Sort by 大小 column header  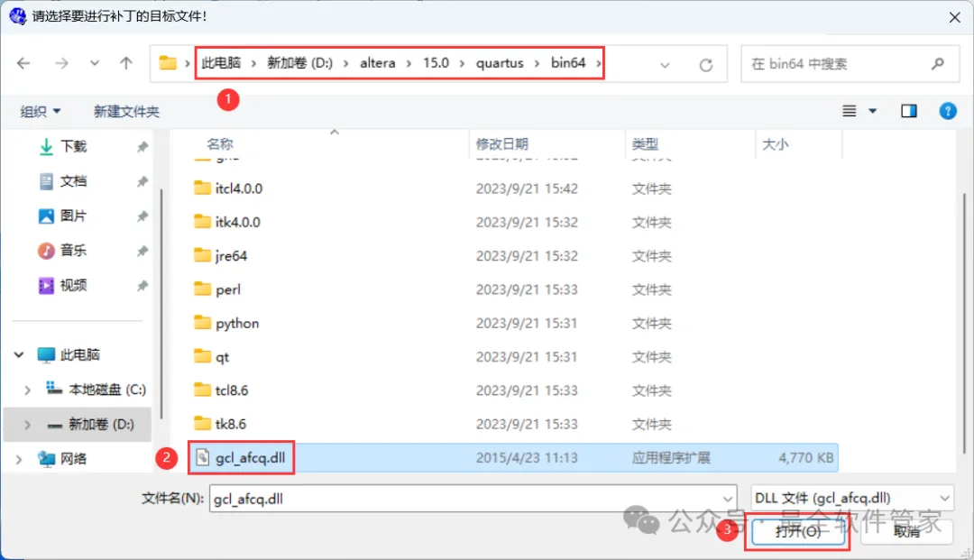click(776, 144)
